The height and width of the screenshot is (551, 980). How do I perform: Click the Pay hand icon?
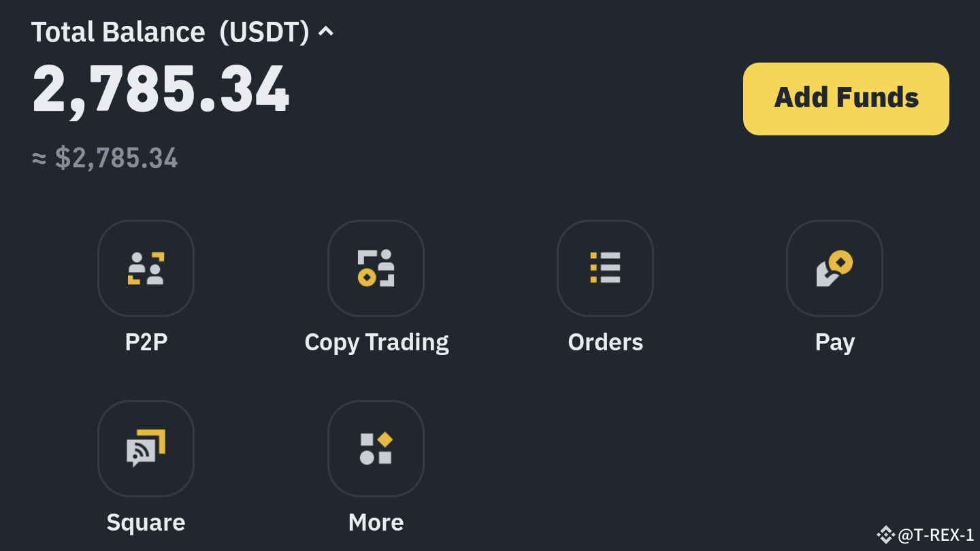tap(834, 268)
